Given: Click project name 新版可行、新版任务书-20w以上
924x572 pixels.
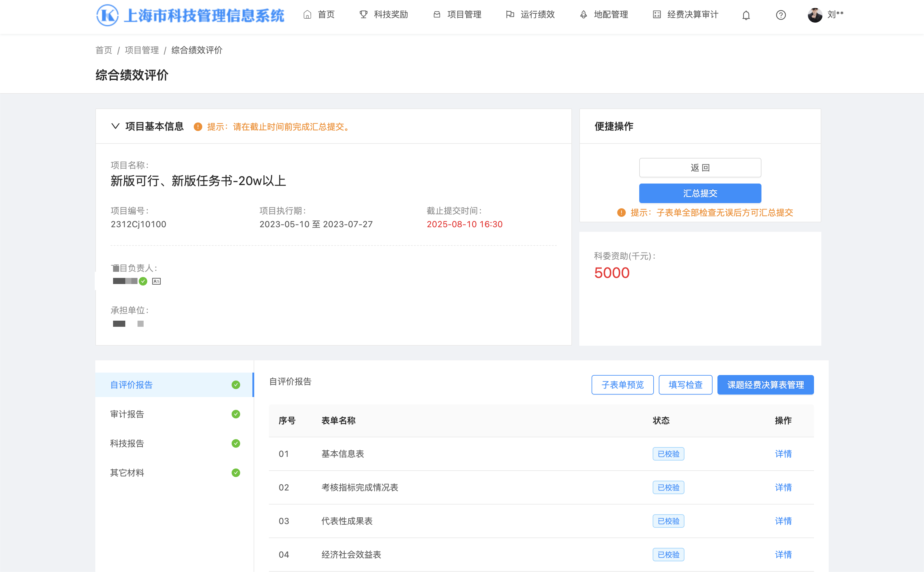Looking at the screenshot, I should [x=198, y=181].
